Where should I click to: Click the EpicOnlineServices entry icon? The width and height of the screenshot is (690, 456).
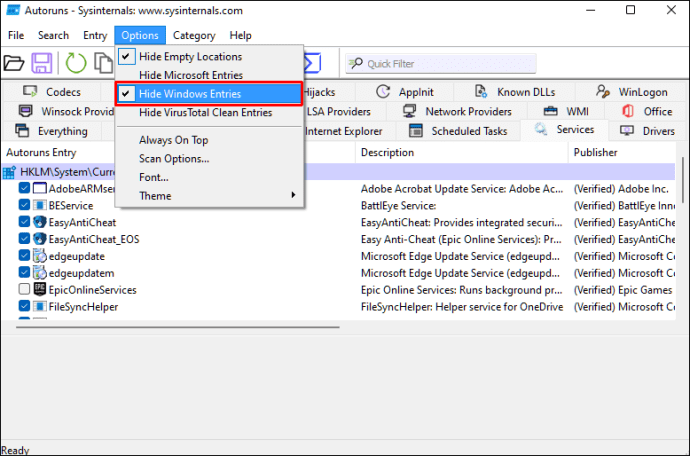click(x=40, y=290)
